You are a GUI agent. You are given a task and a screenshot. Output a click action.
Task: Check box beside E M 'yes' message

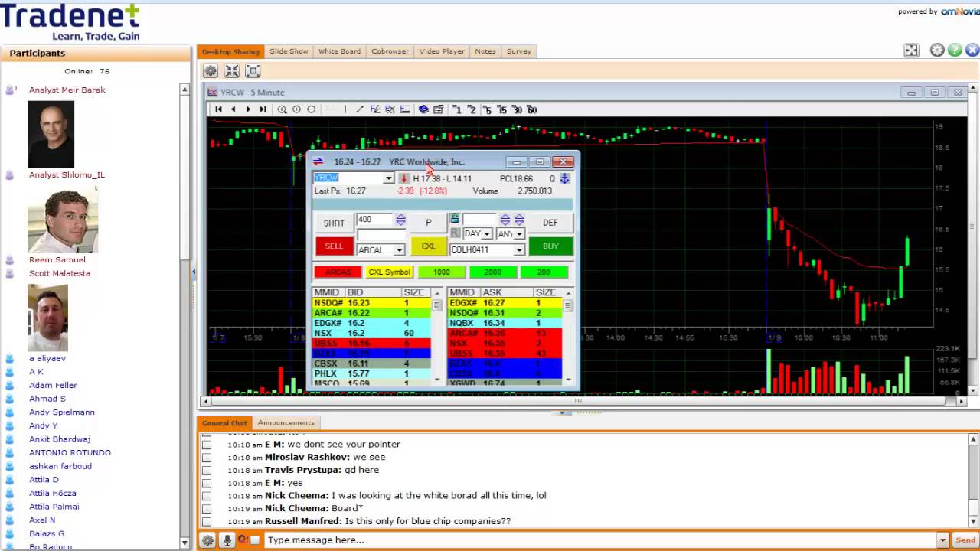(206, 483)
